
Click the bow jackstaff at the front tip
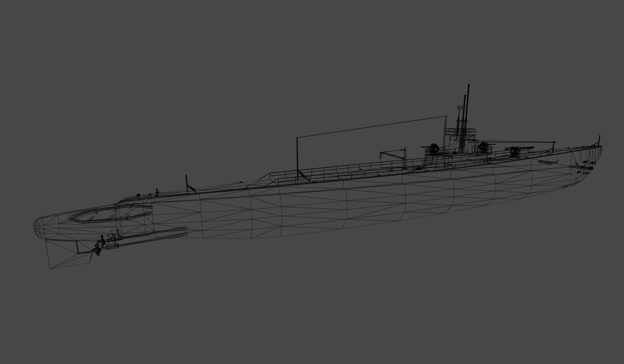click(x=599, y=140)
